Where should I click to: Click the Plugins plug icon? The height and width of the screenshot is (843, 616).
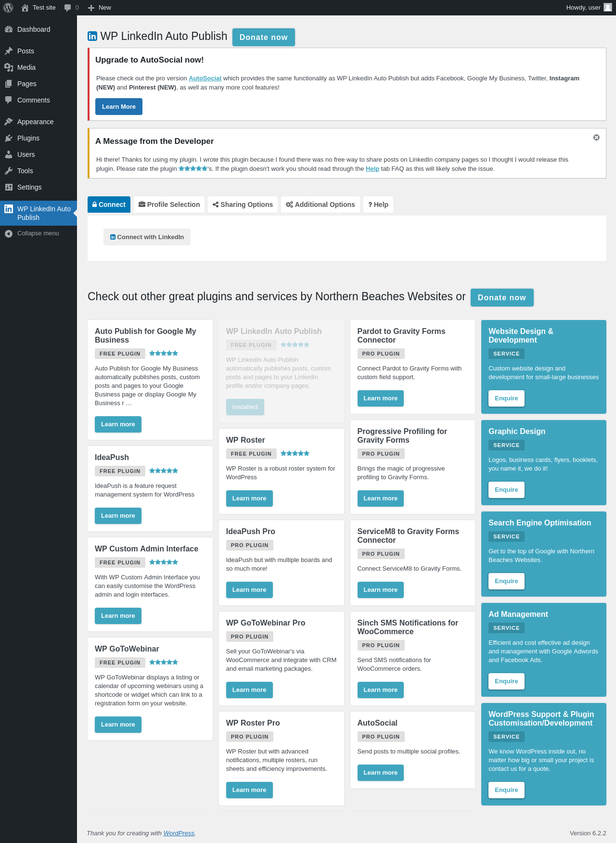[9, 138]
